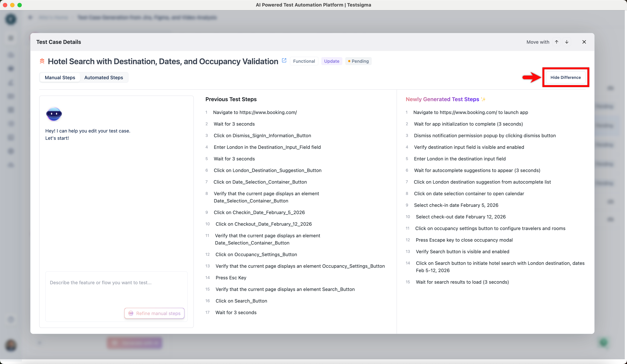Click Refine manual steps button
The height and width of the screenshot is (364, 627).
(154, 313)
